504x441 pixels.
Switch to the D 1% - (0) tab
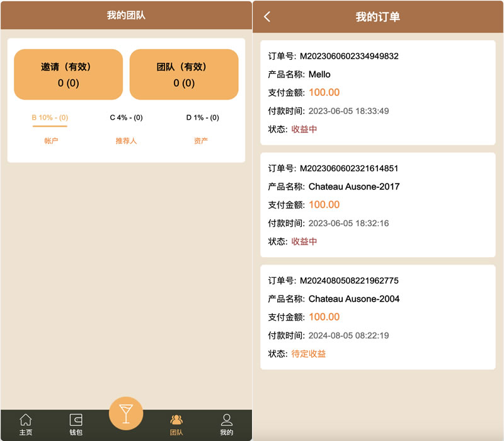point(202,118)
